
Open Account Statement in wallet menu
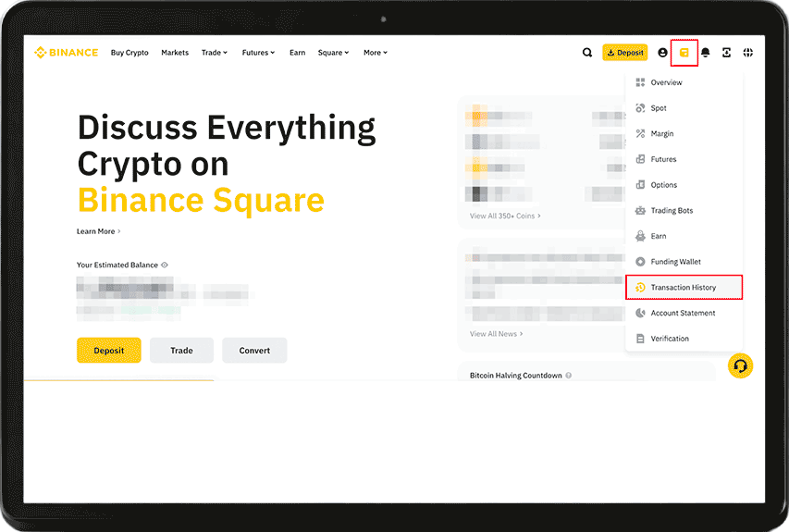click(683, 314)
